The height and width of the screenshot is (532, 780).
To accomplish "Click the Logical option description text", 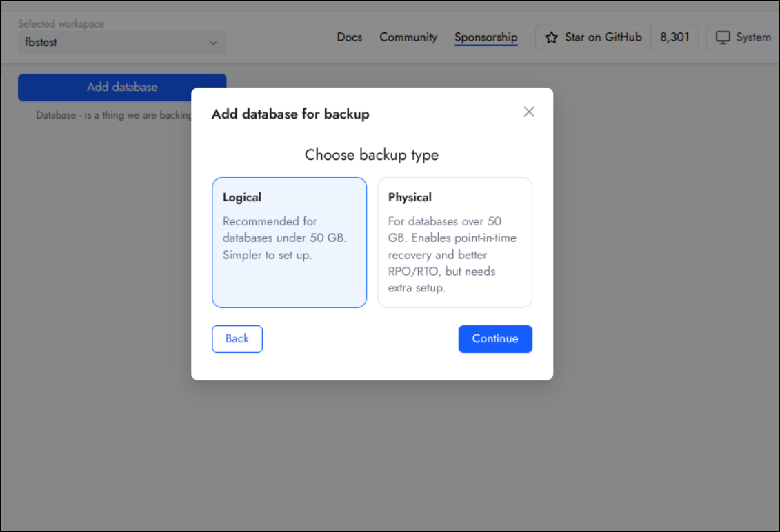I will tap(284, 238).
